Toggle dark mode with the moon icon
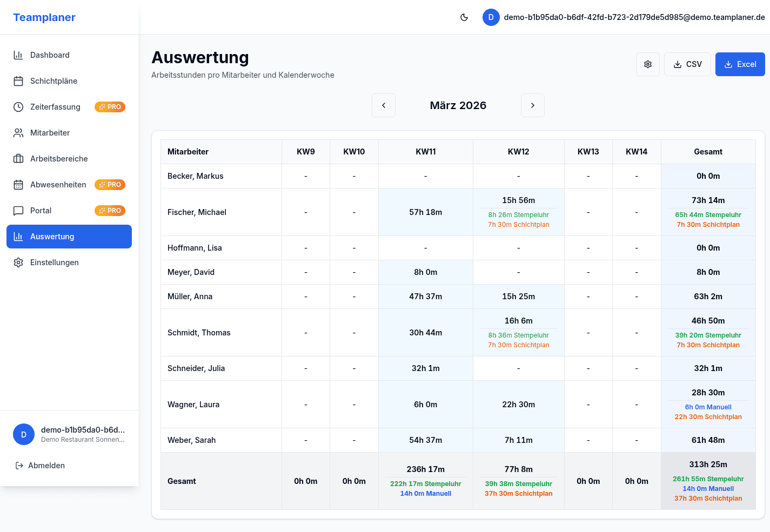 [464, 17]
